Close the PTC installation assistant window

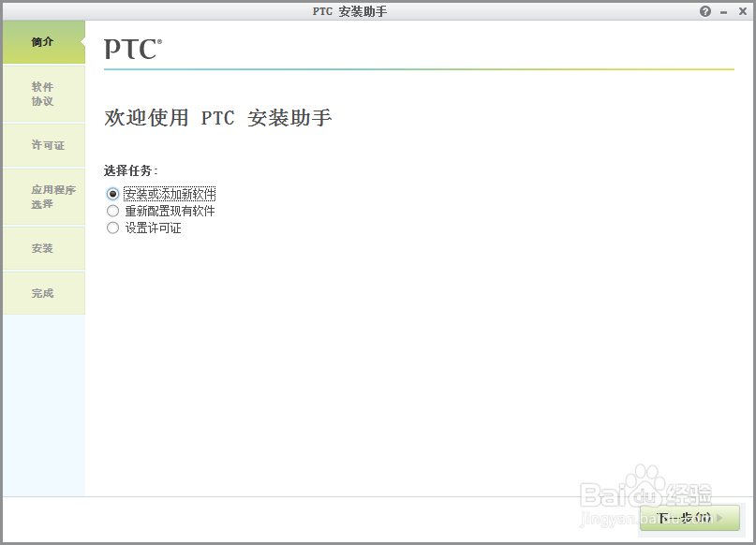click(743, 11)
